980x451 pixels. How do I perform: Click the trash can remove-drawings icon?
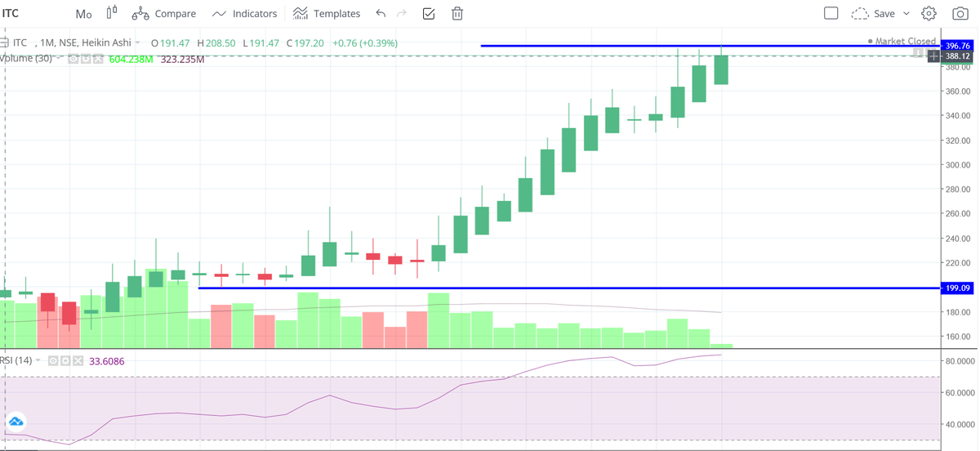pyautogui.click(x=457, y=13)
